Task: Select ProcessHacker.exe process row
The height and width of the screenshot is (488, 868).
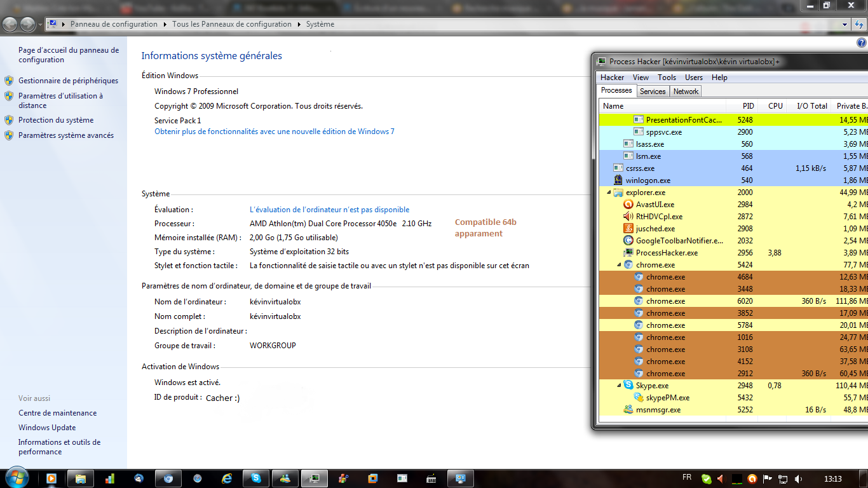Action: 734,253
